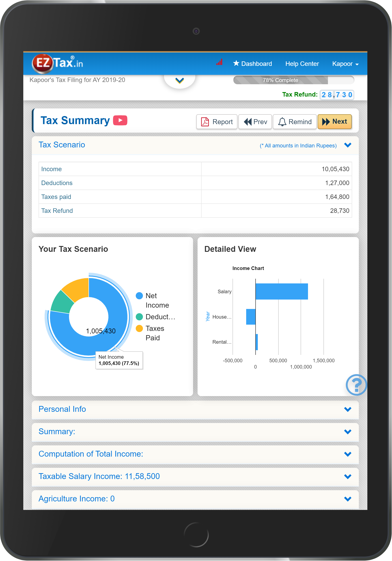The height and width of the screenshot is (561, 392).
Task: Click the blue Net Income legend dot
Action: click(x=139, y=296)
